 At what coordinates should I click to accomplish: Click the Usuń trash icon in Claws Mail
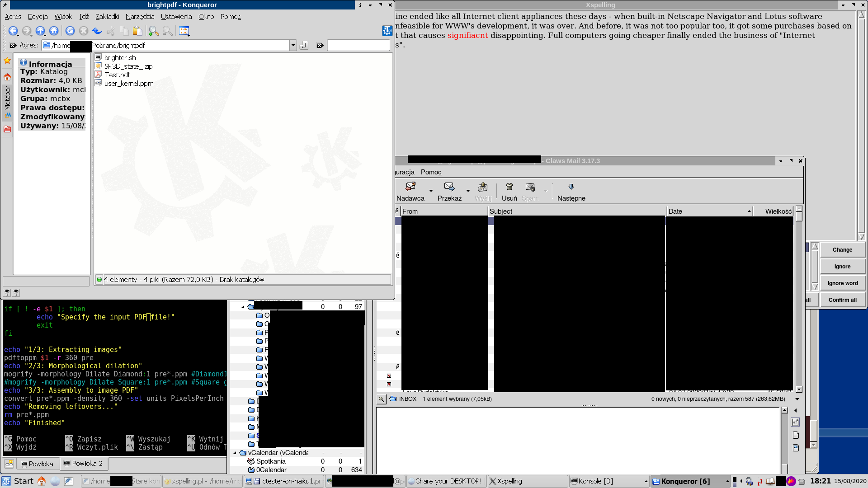pyautogui.click(x=509, y=187)
